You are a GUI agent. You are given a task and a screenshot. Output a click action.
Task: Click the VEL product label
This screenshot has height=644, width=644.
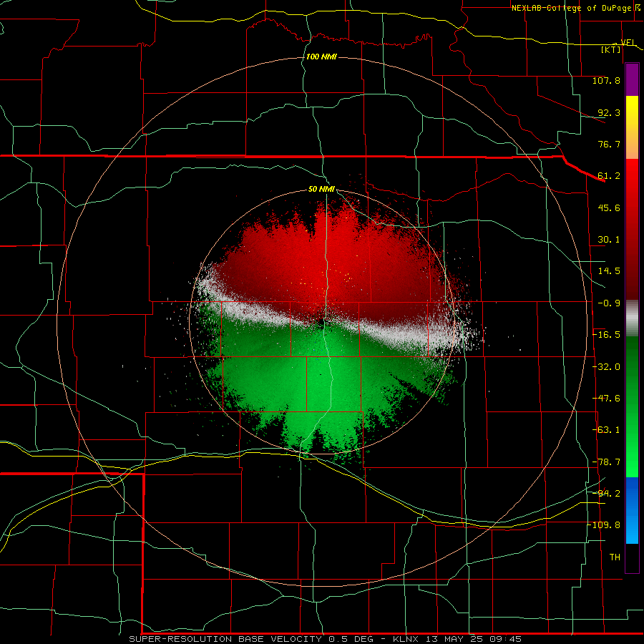point(628,43)
